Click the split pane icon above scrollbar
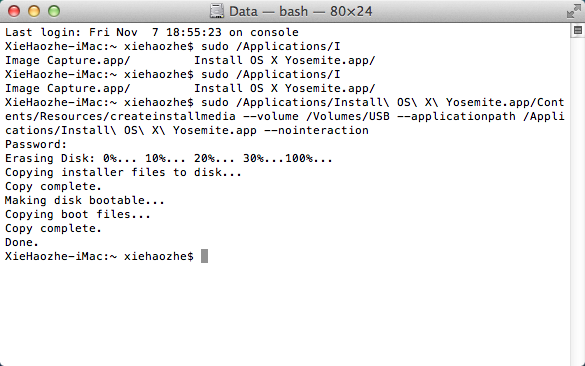The width and height of the screenshot is (585, 366). pos(578,30)
